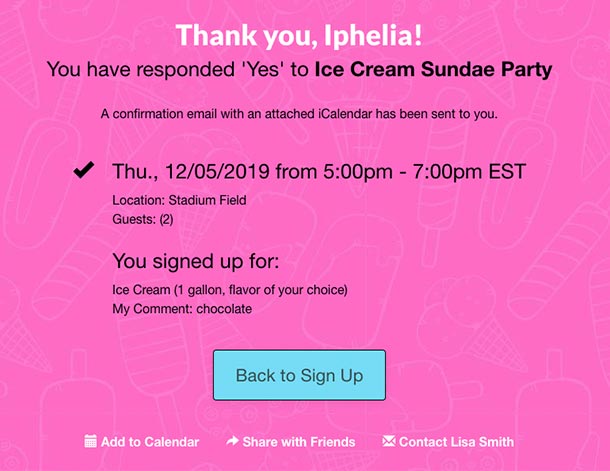Screen dimensions: 610x471
Task: Click the 'Guests: (2)' line
Action: coord(143,219)
